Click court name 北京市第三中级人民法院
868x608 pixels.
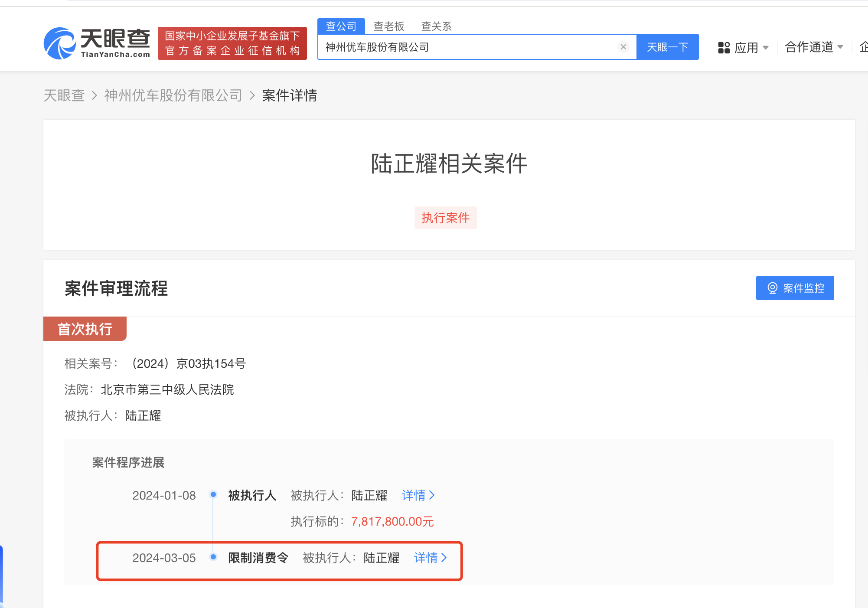[167, 389]
